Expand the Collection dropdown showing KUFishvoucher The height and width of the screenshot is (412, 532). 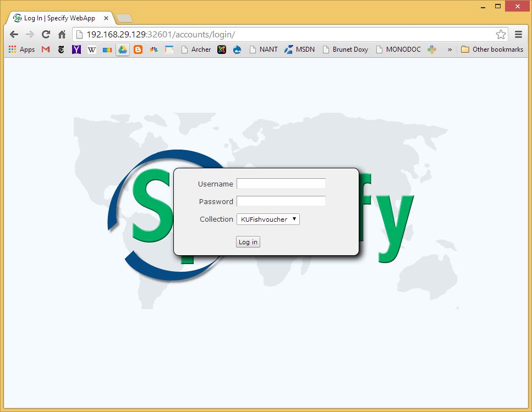tap(268, 219)
